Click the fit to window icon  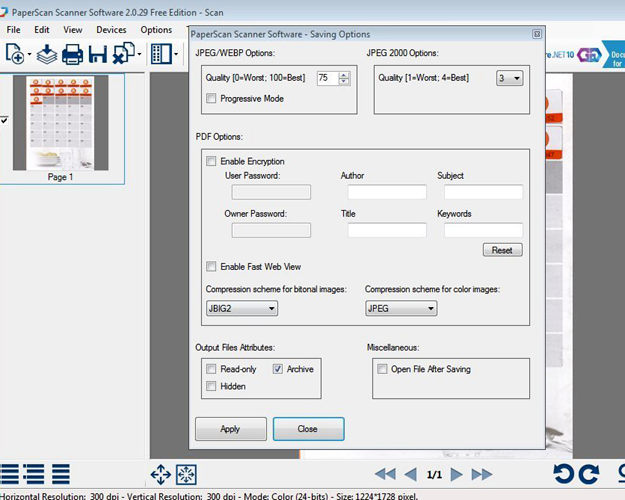coord(186,474)
